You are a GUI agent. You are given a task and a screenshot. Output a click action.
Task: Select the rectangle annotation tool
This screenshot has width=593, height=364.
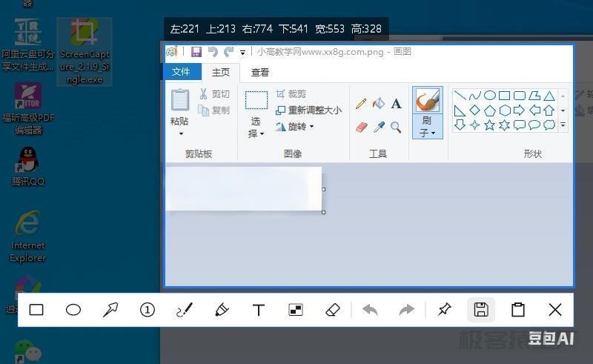click(36, 310)
